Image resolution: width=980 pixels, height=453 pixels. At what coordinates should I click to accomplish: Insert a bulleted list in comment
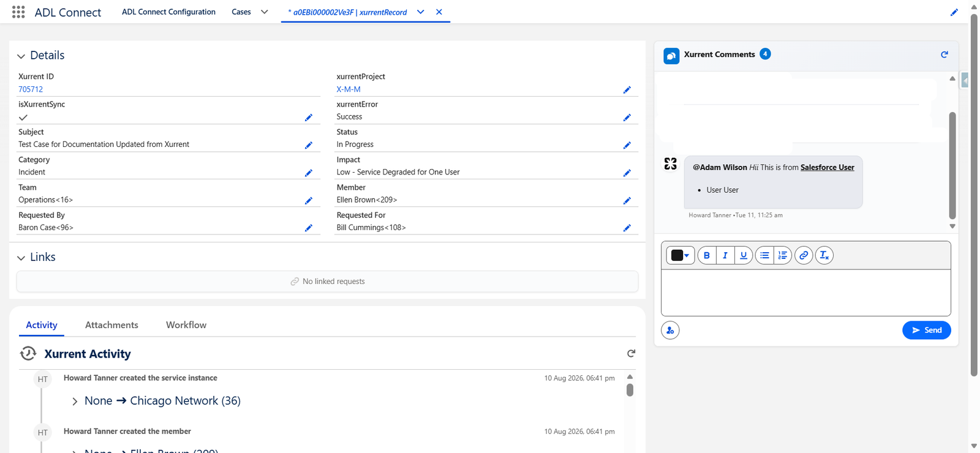[764, 255]
